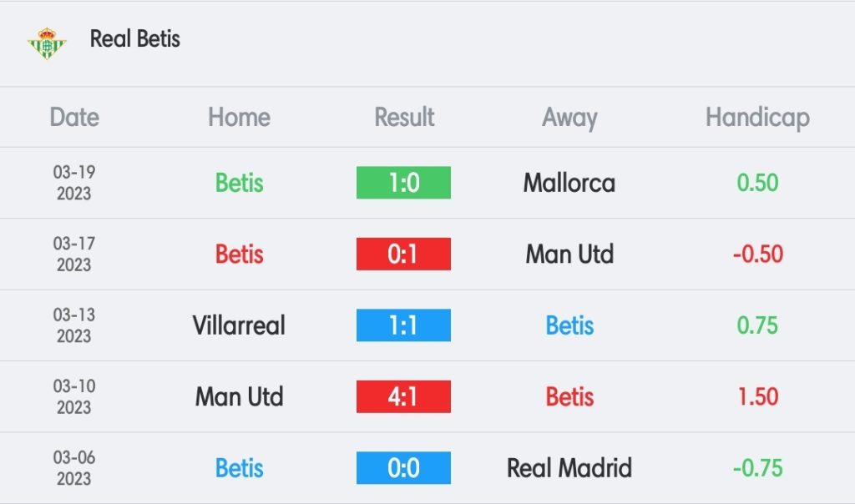Click the Result column header
This screenshot has height=504, width=855.
tap(404, 117)
